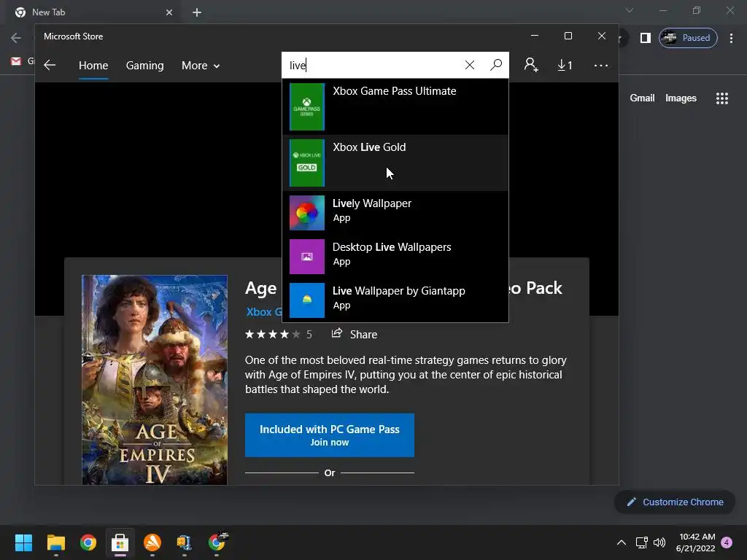Open the Windows Start menu
The height and width of the screenshot is (560, 747).
(23, 542)
